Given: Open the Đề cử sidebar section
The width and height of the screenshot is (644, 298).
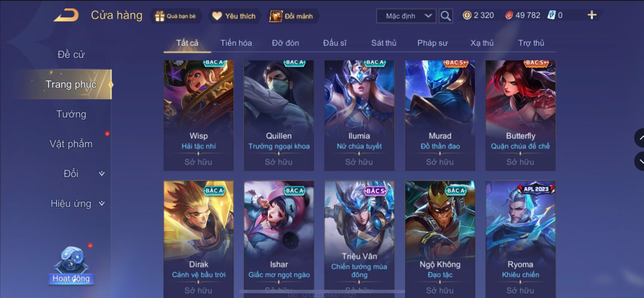Looking at the screenshot, I should pyautogui.click(x=71, y=54).
